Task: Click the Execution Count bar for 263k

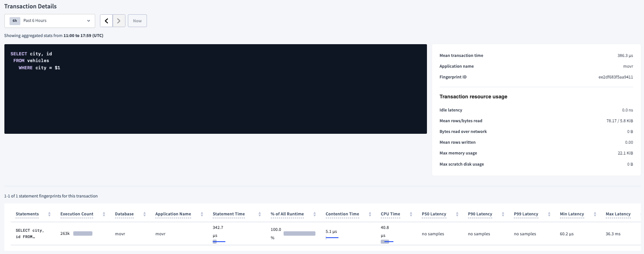Action: point(83,234)
